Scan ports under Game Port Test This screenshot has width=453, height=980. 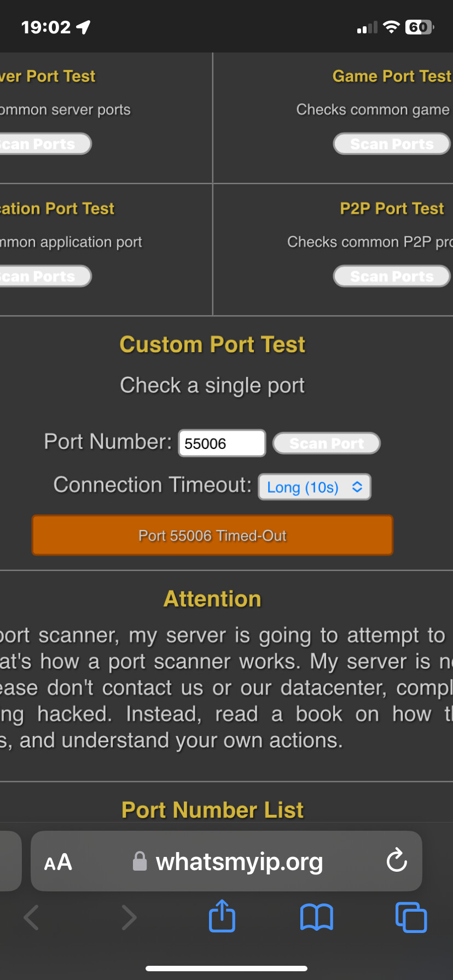pyautogui.click(x=392, y=144)
